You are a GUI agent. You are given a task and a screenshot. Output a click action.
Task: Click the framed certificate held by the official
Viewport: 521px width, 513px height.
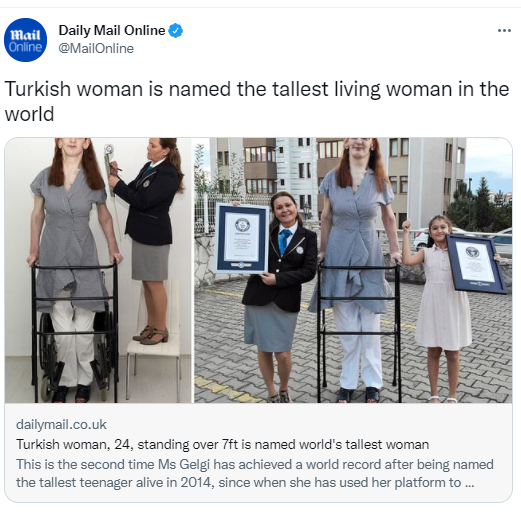coord(242,238)
